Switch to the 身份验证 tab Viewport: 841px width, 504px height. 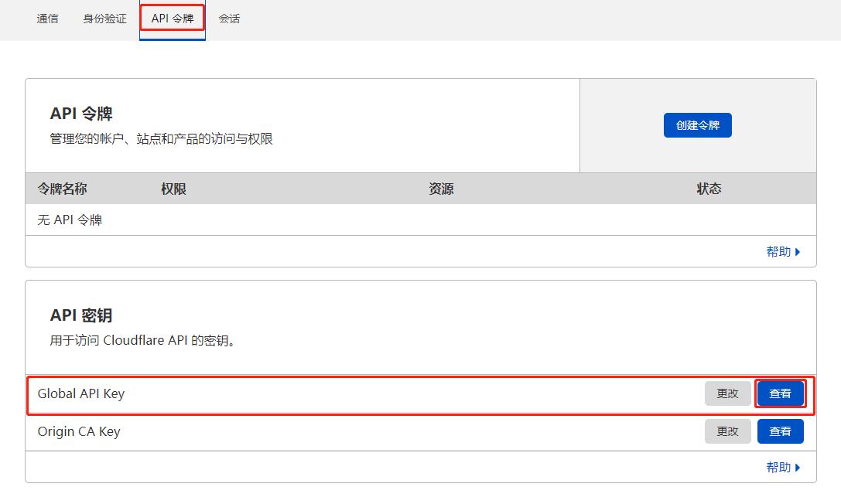point(104,19)
